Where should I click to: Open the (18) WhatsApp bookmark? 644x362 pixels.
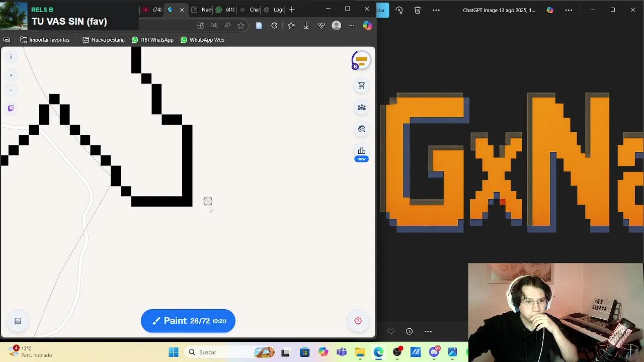coord(152,40)
